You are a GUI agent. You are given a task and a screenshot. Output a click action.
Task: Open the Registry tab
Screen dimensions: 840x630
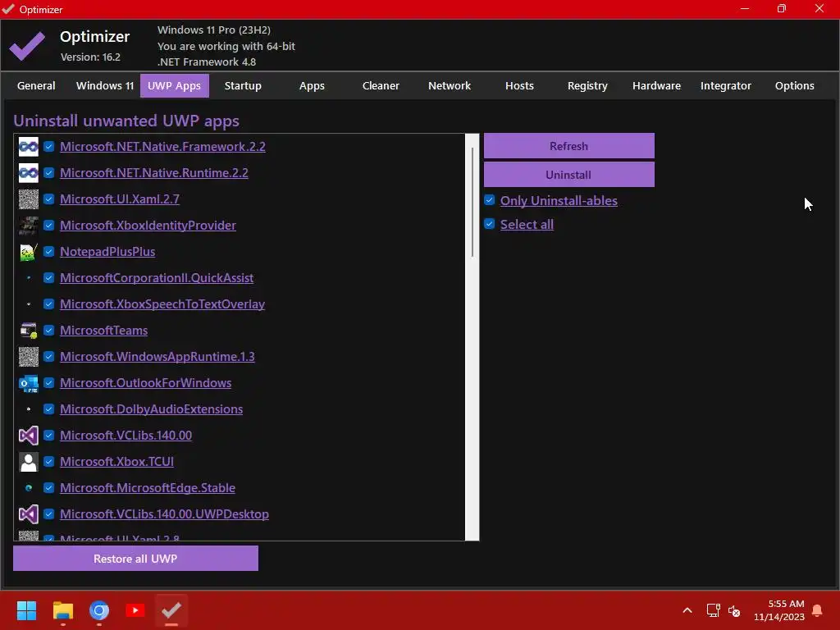pos(587,85)
